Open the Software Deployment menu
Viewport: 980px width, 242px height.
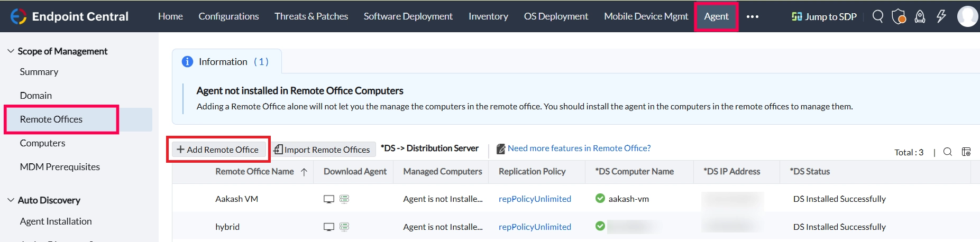pos(408,16)
